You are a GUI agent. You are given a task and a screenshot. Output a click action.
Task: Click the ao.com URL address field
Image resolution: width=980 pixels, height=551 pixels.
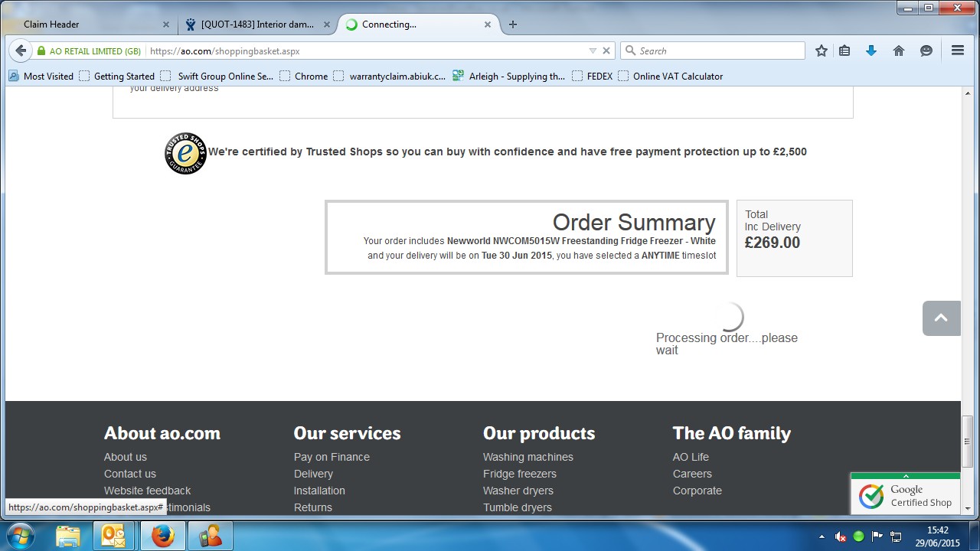367,51
